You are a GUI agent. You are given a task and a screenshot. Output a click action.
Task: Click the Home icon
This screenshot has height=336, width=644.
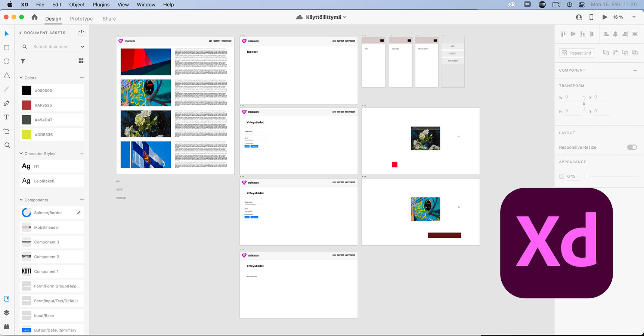pos(34,17)
